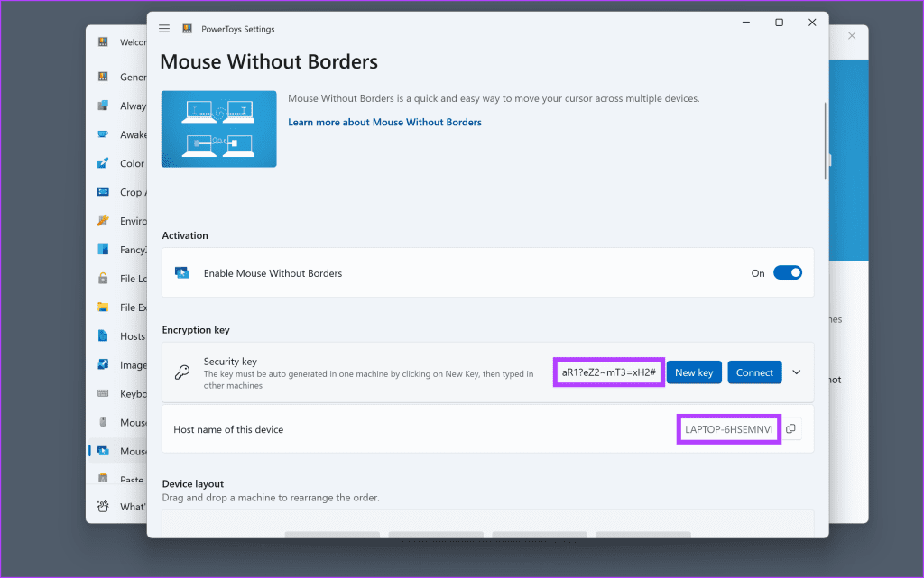The height and width of the screenshot is (578, 924).
Task: Copy the host name with copy icon
Action: coord(790,429)
